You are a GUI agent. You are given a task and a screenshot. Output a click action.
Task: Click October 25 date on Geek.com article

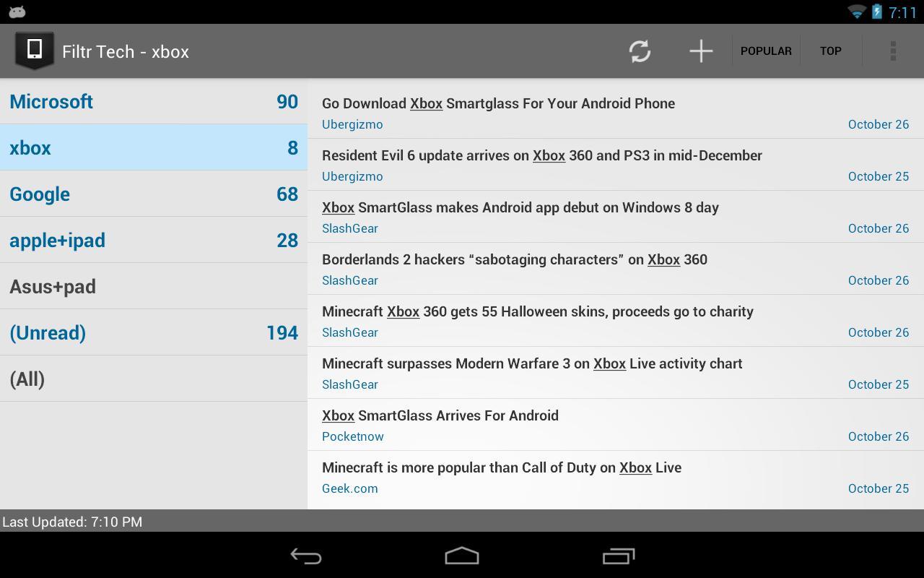[x=879, y=488]
